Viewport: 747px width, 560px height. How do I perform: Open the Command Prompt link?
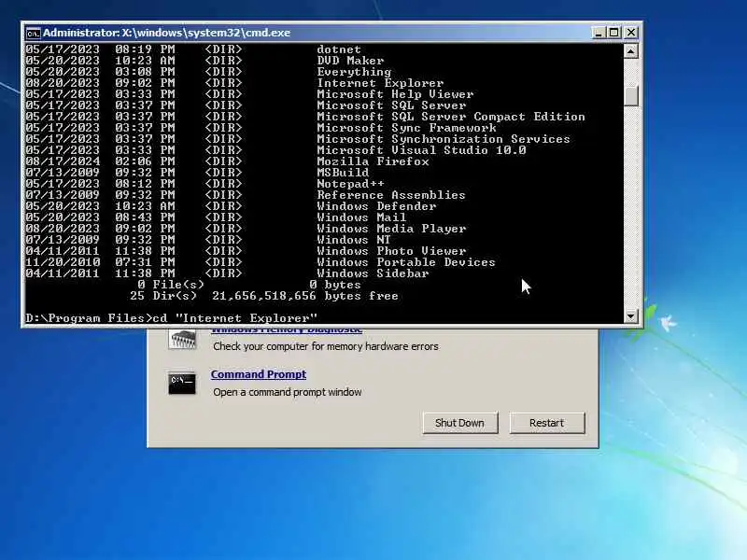[x=259, y=374]
